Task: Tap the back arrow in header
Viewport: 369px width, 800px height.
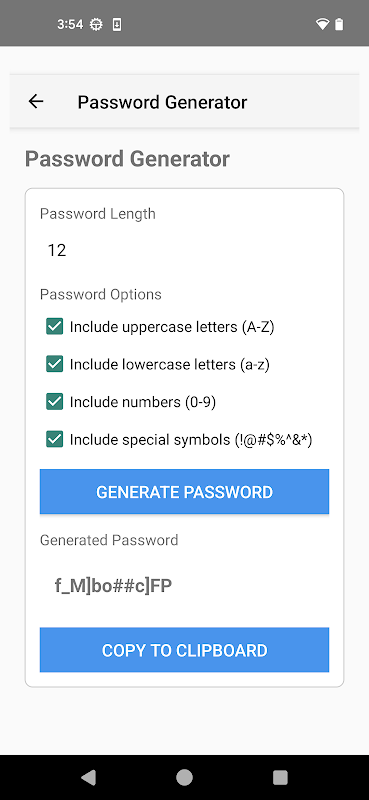Action: 36,102
